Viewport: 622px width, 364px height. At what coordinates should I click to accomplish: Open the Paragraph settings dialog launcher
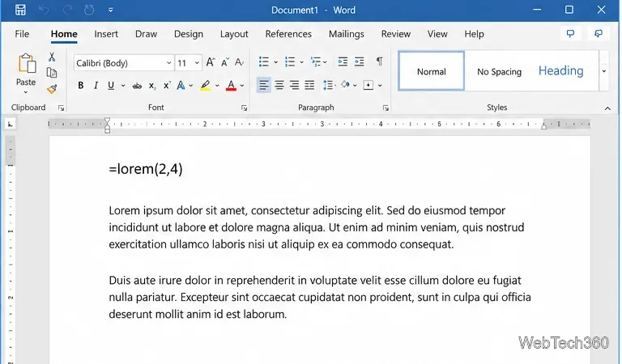tap(386, 108)
